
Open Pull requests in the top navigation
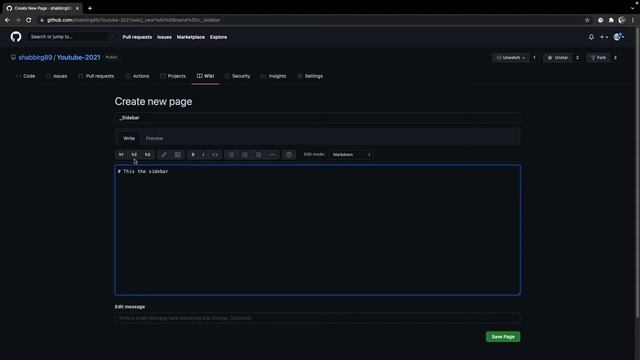pos(137,37)
